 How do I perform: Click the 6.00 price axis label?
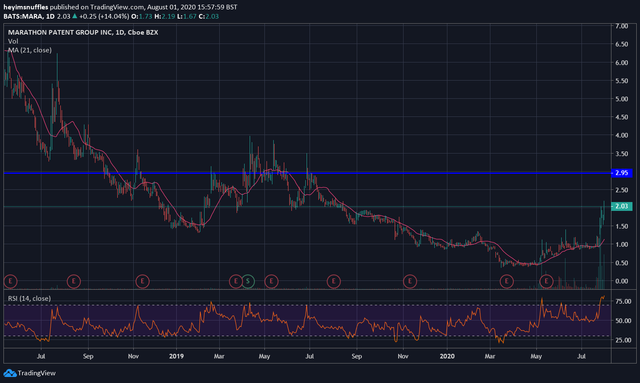pyautogui.click(x=622, y=62)
